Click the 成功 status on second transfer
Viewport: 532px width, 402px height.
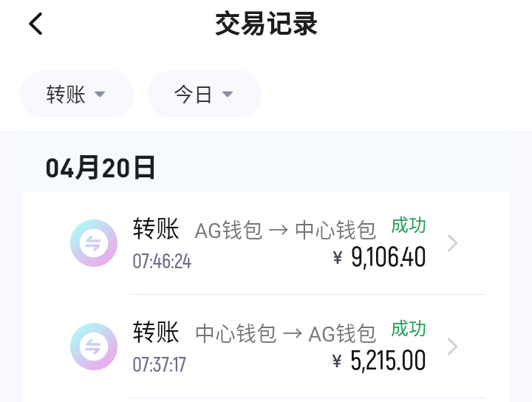(409, 328)
